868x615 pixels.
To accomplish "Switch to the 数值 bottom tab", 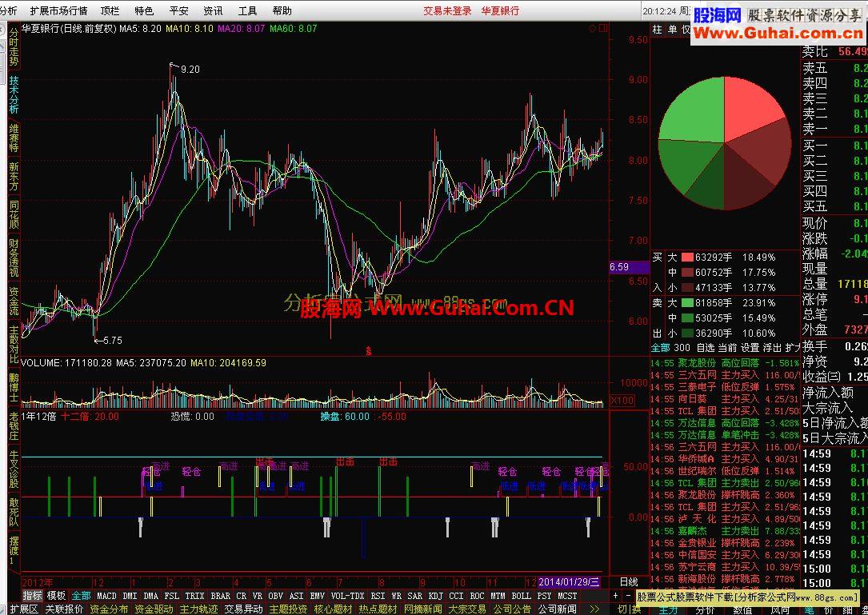I will point(742,609).
